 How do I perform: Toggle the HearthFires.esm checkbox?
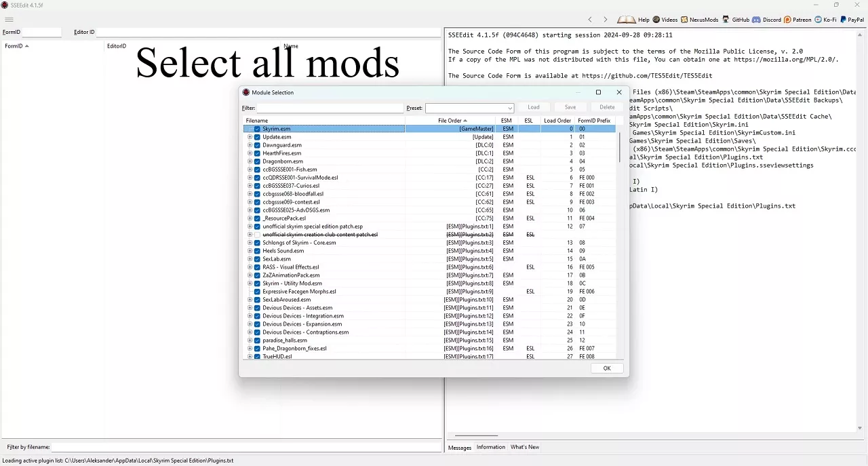(x=257, y=153)
